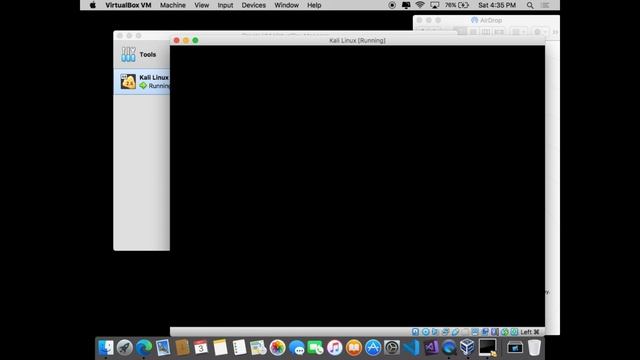The width and height of the screenshot is (640, 360).
Task: Click the display indicator in the VM status bar
Action: [475, 332]
